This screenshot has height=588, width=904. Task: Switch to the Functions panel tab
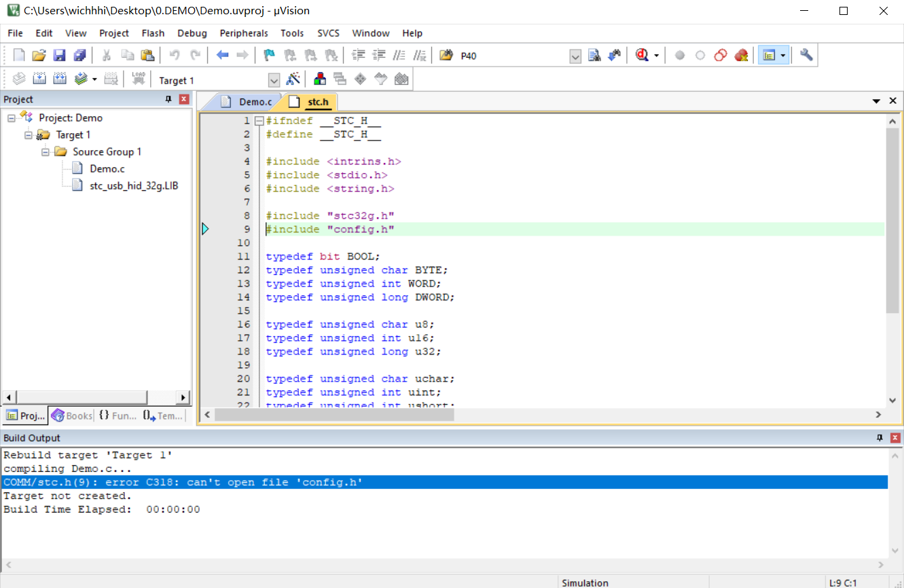click(x=117, y=416)
